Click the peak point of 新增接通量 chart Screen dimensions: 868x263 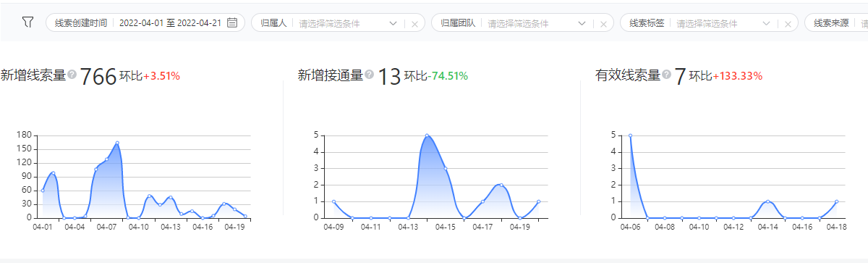click(x=427, y=135)
